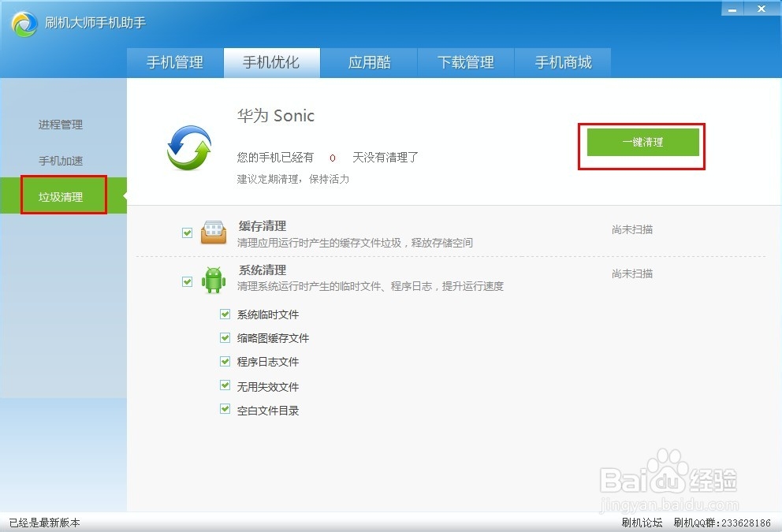This screenshot has height=532, width=782.
Task: Click the 缓存清理 orange box icon
Action: (214, 233)
